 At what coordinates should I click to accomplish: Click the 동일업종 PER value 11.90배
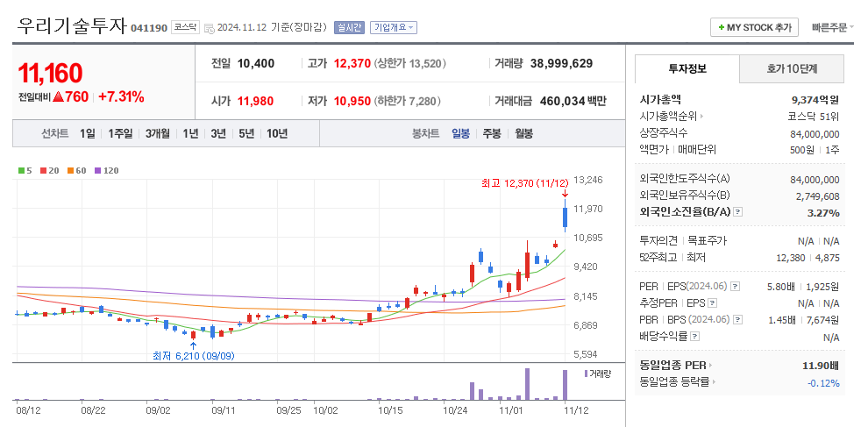(x=821, y=366)
